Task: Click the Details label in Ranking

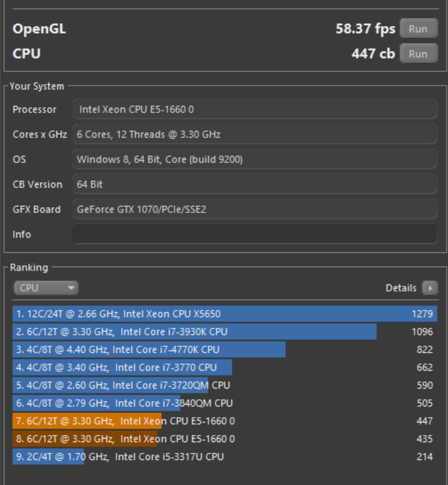Action: click(401, 288)
